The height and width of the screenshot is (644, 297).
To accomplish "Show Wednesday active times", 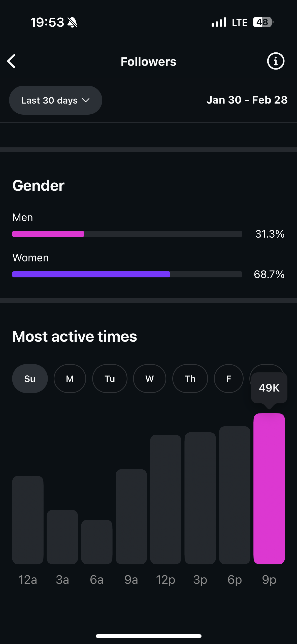I will [149, 379].
